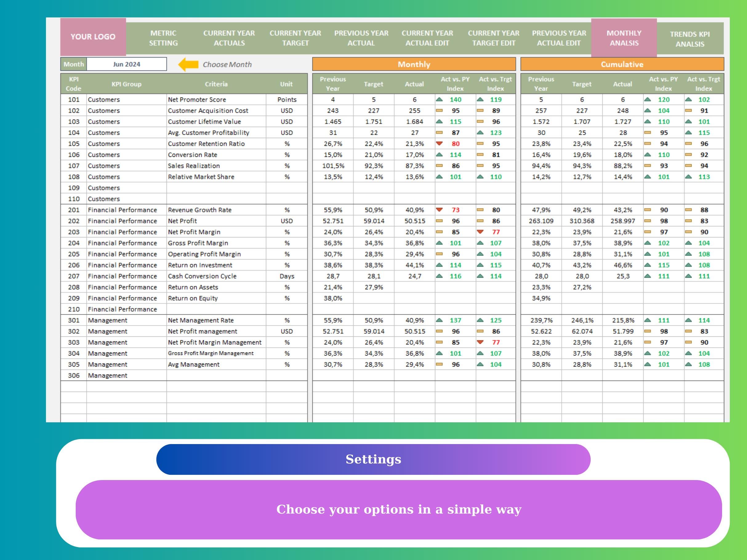Select the Net Promoter Score criteria cell
This screenshot has width=747, height=560.
(x=216, y=100)
